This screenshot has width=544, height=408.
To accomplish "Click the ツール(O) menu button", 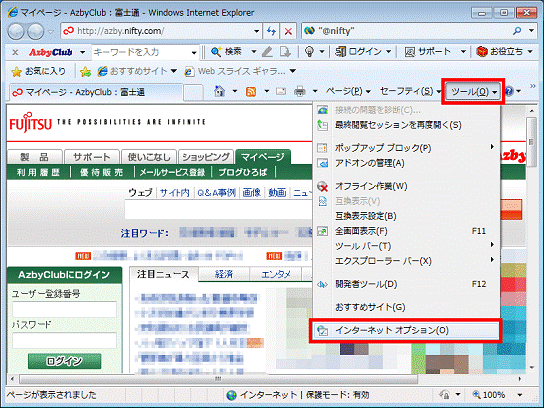I will click(x=473, y=92).
